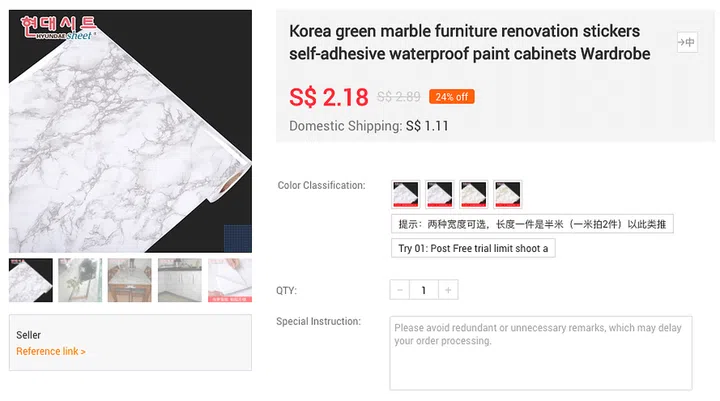Click the Hyundai Sheet logo on image

point(56,26)
